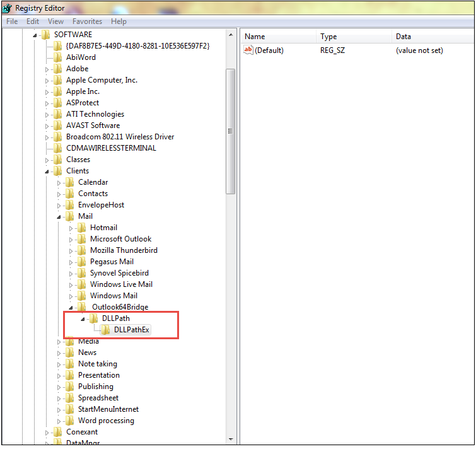Click the CDMAWIRELESSTERMINAL folder icon
This screenshot has height=454, width=476.
(x=57, y=148)
